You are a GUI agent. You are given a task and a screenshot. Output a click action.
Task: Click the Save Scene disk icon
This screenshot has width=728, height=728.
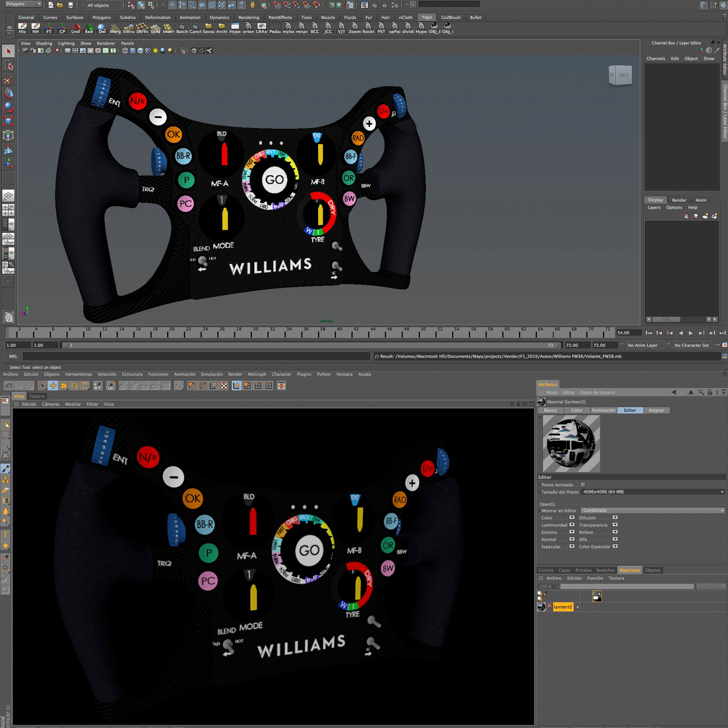70,5
